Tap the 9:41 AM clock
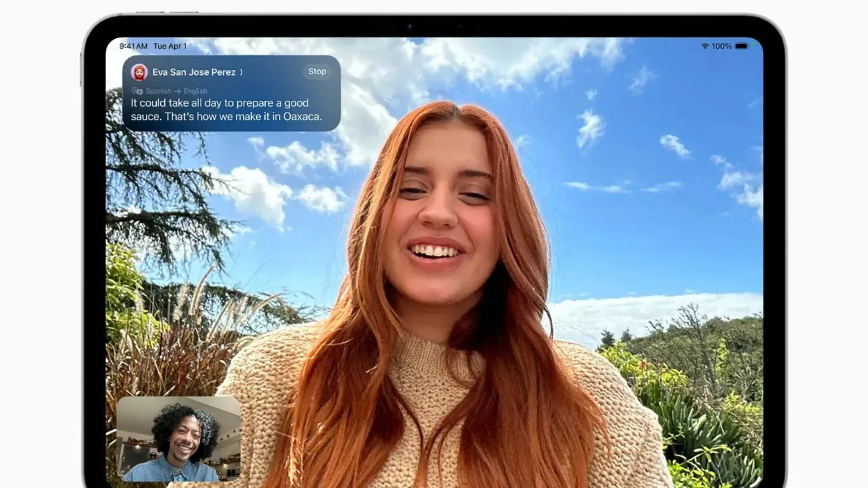Image resolution: width=868 pixels, height=488 pixels. tap(134, 46)
